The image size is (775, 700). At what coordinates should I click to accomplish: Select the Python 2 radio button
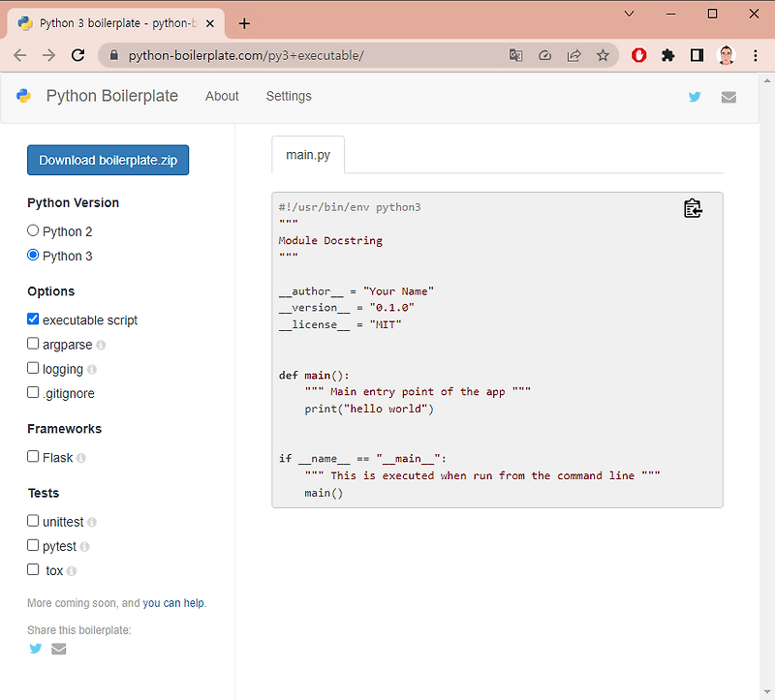tap(33, 230)
